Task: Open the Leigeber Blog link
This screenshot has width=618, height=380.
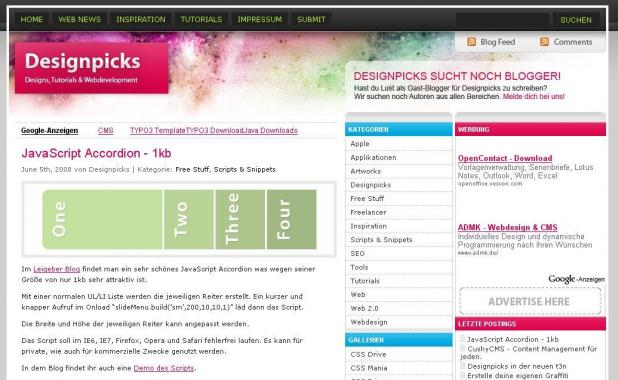Action: tap(57, 269)
